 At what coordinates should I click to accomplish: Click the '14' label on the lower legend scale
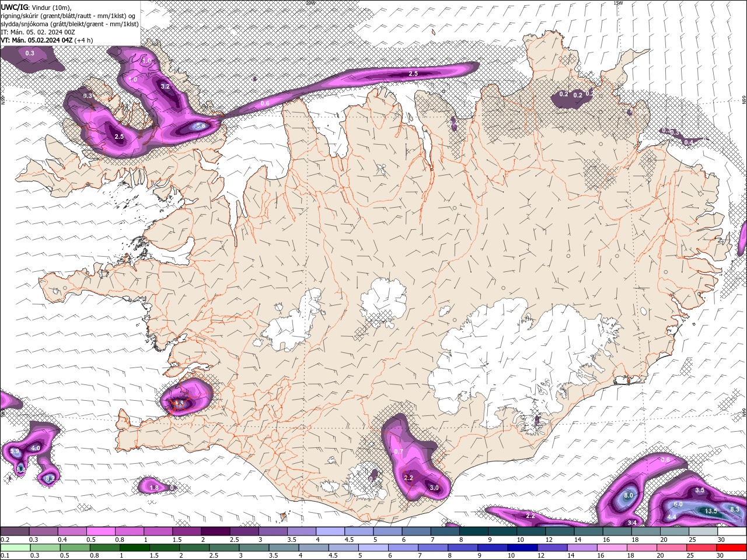(x=570, y=555)
